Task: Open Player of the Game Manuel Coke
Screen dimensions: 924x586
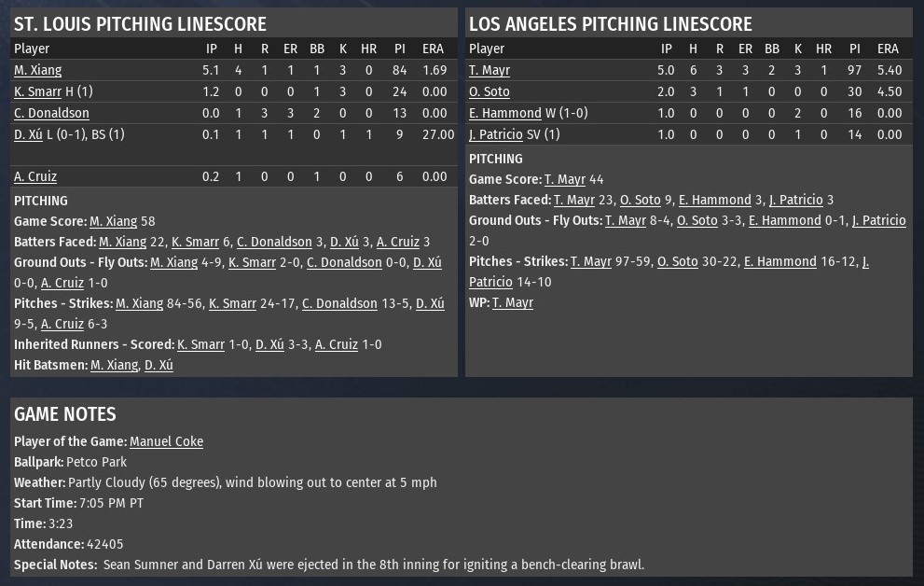Action: pyautogui.click(x=166, y=441)
